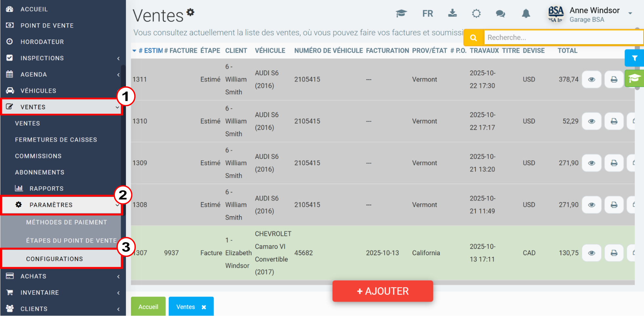The image size is (644, 316).
Task: Click the orange search magnifier button
Action: pyautogui.click(x=473, y=38)
